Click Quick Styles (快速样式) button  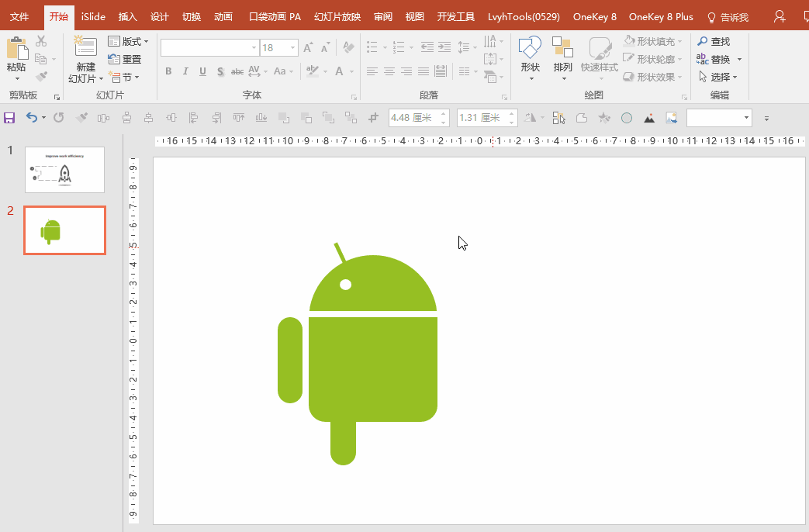599,58
